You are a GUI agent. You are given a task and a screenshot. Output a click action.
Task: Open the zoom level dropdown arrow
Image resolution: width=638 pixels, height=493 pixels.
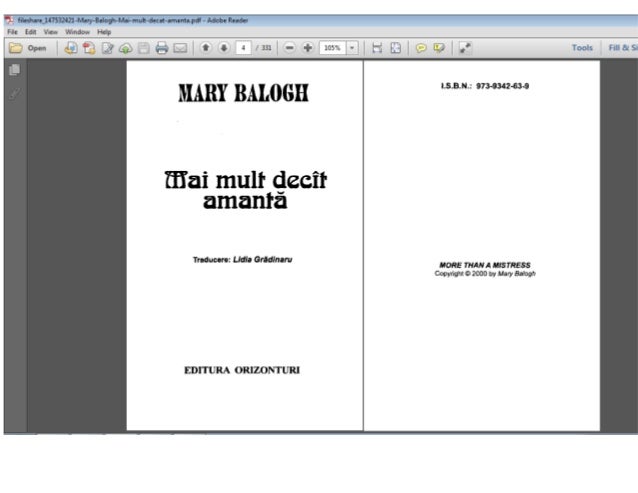(352, 48)
